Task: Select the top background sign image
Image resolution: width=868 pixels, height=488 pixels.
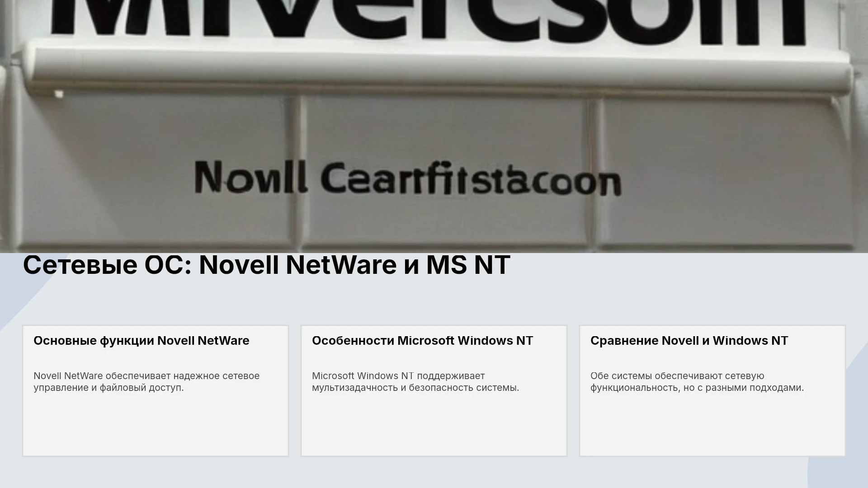Action: (x=434, y=126)
